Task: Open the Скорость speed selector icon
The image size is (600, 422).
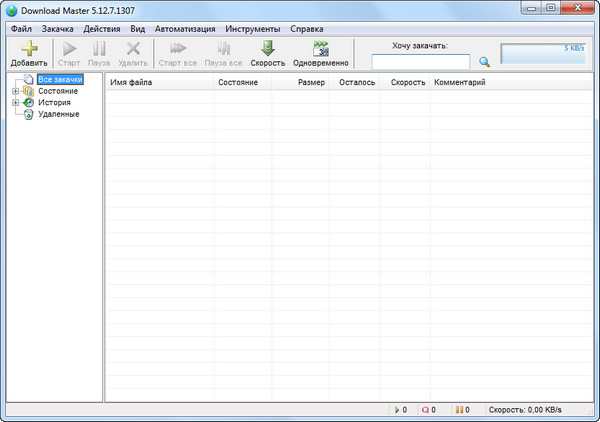Action: [267, 48]
